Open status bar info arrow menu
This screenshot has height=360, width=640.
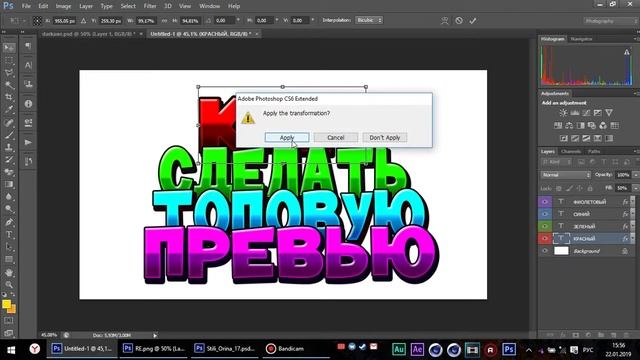[155, 336]
